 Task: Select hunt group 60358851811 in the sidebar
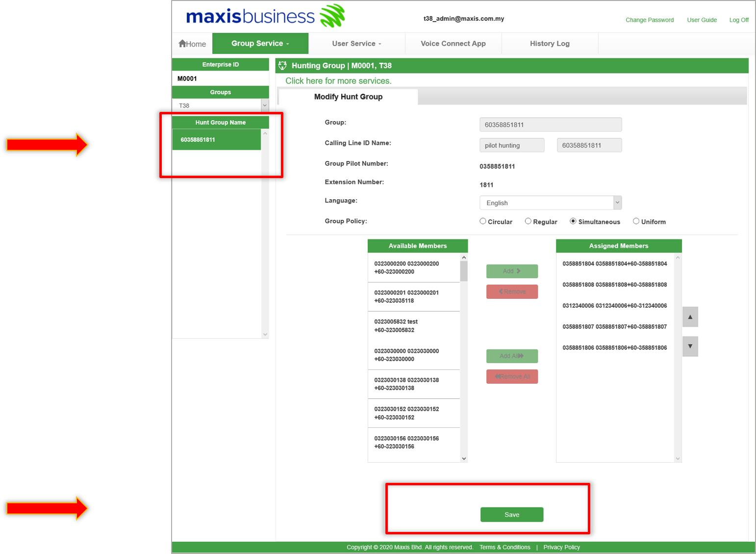(x=216, y=139)
